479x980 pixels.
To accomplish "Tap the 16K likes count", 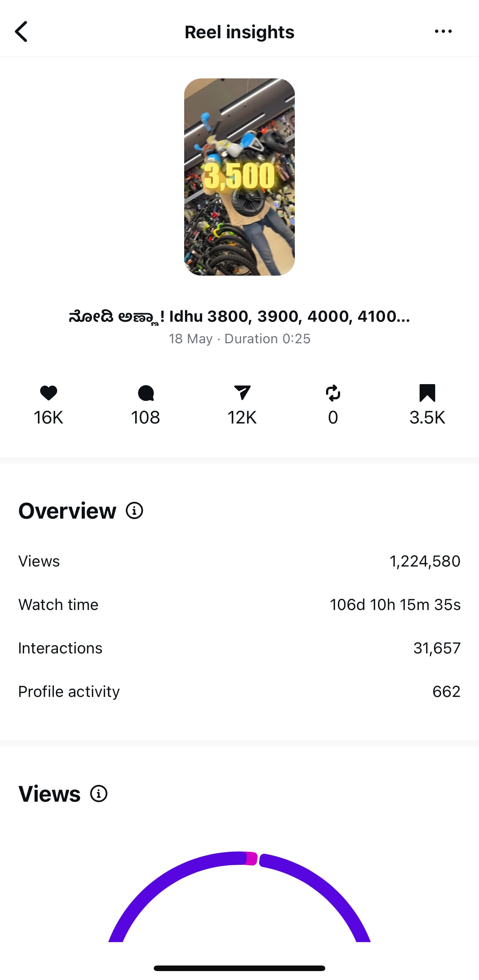I will tap(48, 418).
